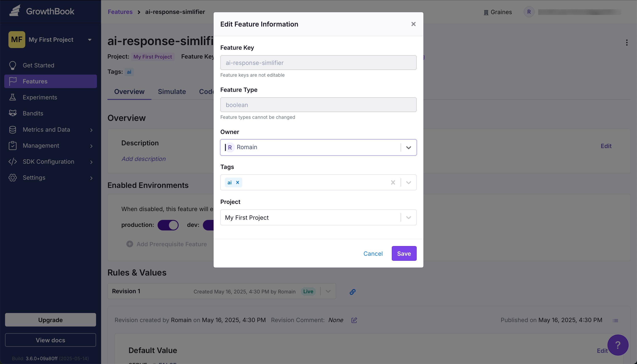637x364 pixels.
Task: Save the feature information
Action: pyautogui.click(x=404, y=253)
